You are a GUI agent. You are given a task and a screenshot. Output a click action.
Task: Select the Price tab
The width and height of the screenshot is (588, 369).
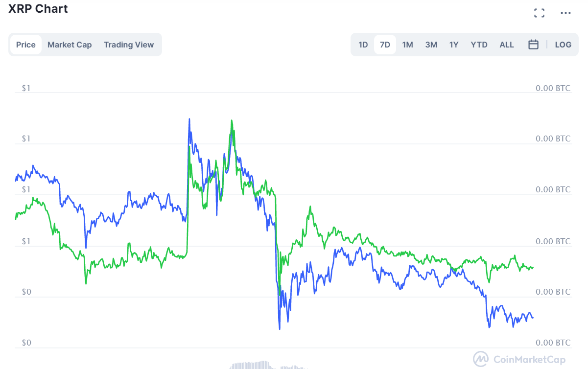26,45
